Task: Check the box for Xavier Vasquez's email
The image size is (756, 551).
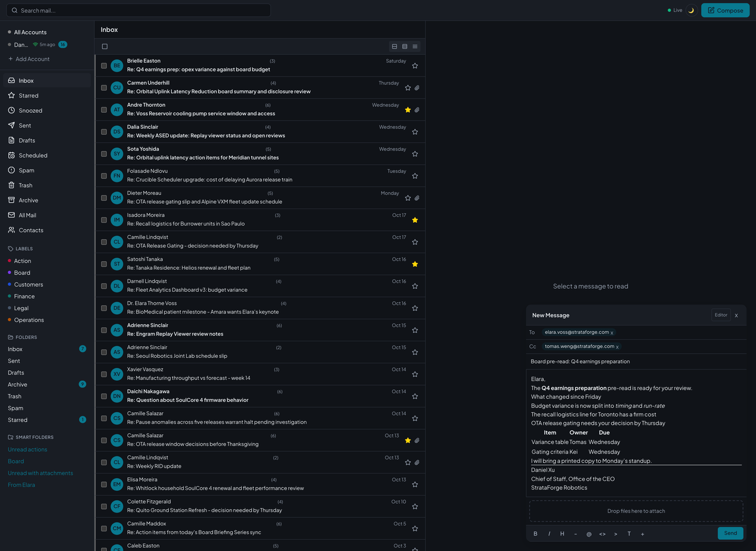Action: [x=104, y=374]
